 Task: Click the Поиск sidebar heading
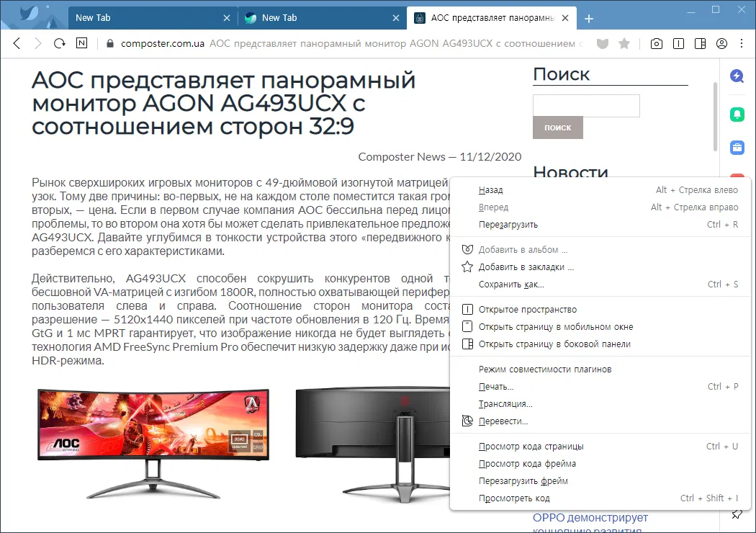[561, 74]
